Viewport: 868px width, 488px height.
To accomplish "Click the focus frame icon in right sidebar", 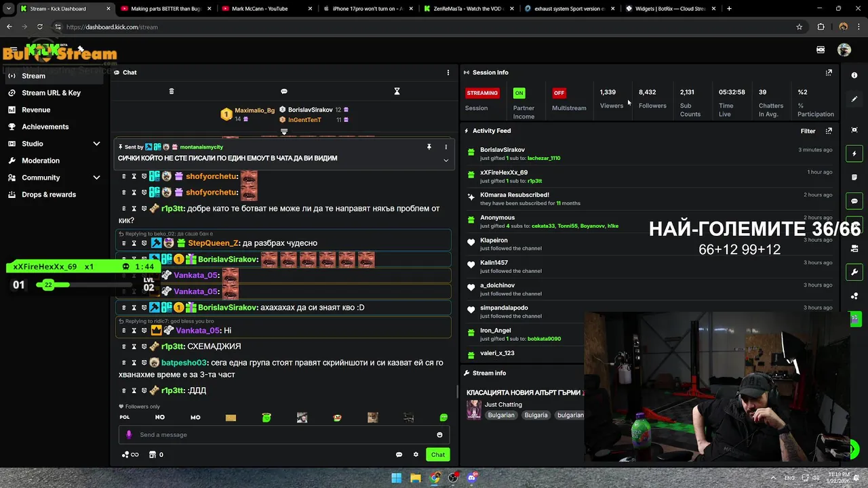I will pyautogui.click(x=854, y=130).
